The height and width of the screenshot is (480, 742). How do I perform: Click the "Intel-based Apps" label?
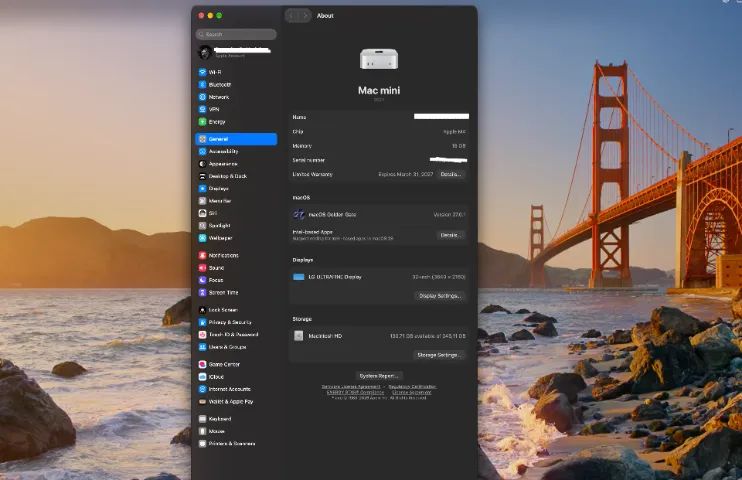click(x=313, y=232)
